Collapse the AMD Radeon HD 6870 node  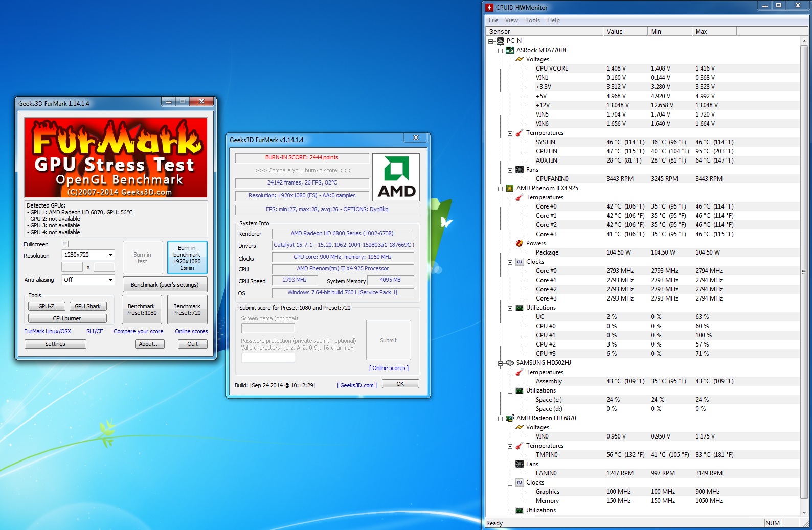(501, 419)
